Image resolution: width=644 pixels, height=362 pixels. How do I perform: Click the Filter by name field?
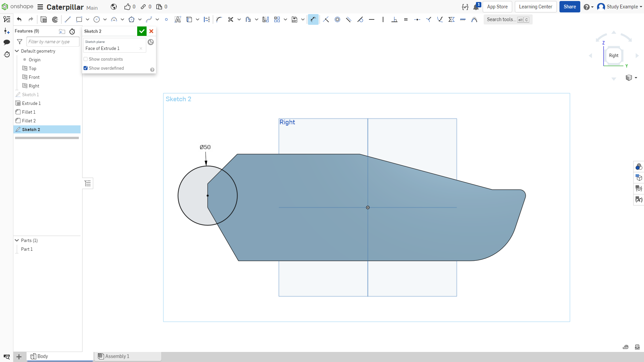(53, 42)
